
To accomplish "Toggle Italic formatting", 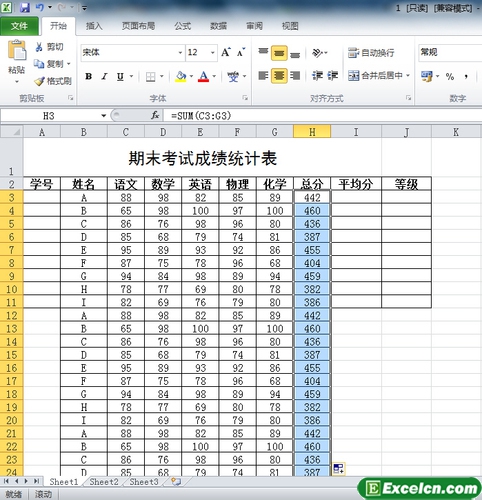I will coord(104,76).
